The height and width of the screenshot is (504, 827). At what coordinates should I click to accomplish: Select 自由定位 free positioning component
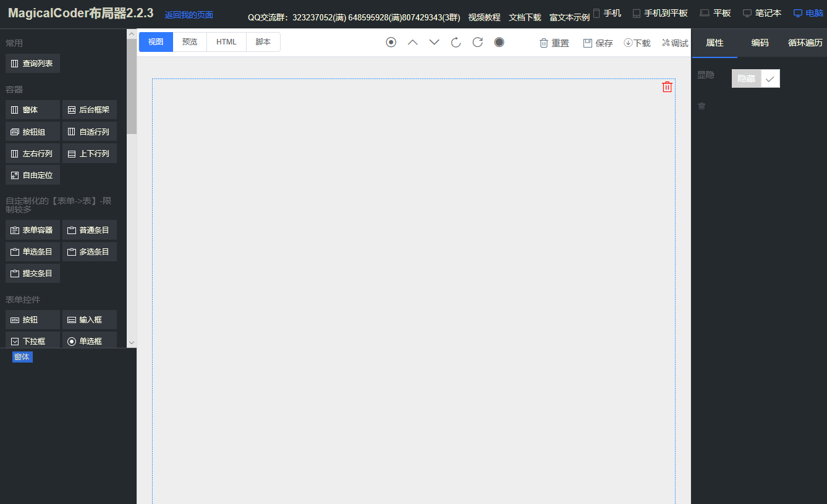(33, 175)
